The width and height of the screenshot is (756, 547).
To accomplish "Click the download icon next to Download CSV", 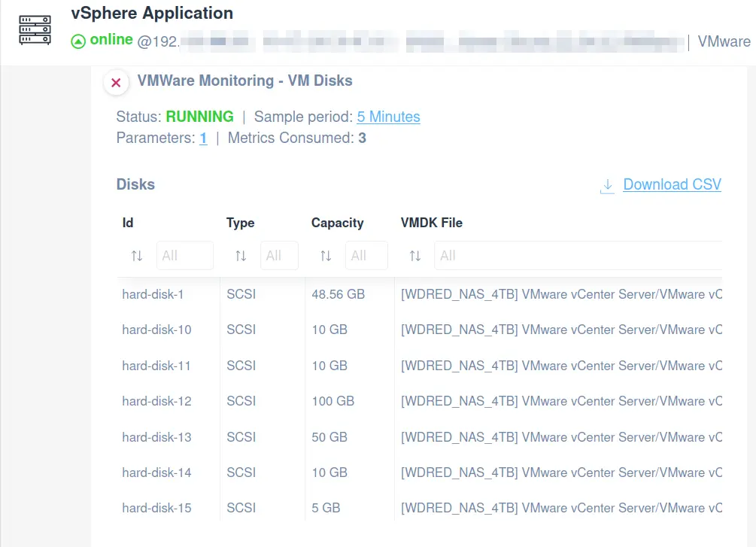I will 607,184.
